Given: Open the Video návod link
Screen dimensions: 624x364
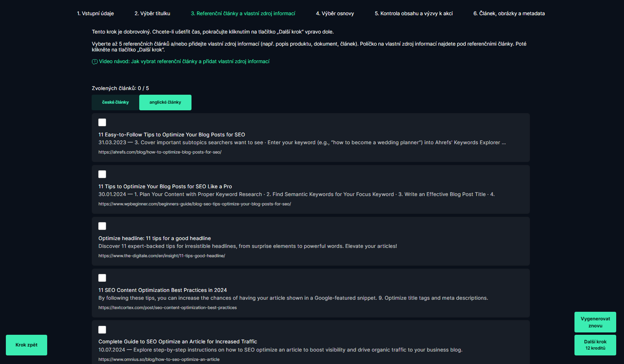Looking at the screenshot, I should coord(184,62).
